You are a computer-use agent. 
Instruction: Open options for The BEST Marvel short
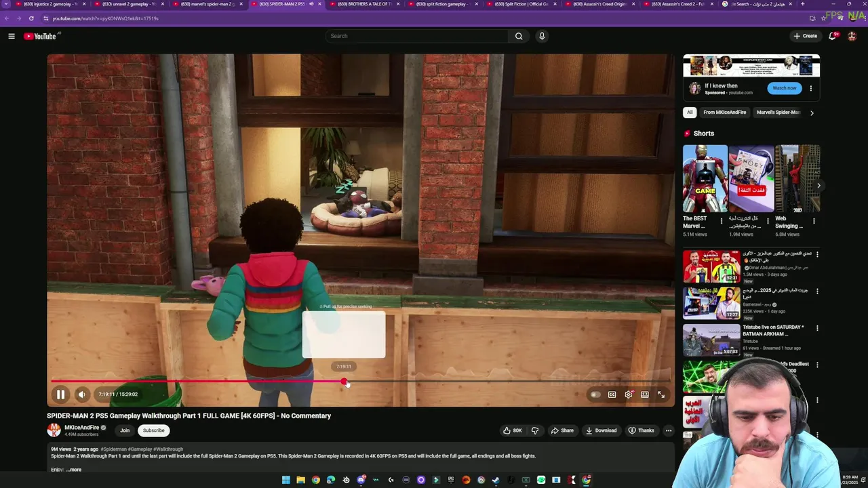tap(722, 221)
